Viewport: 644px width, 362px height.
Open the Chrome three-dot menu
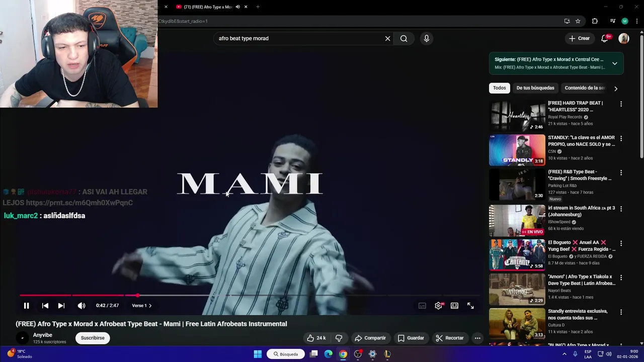[x=637, y=21]
